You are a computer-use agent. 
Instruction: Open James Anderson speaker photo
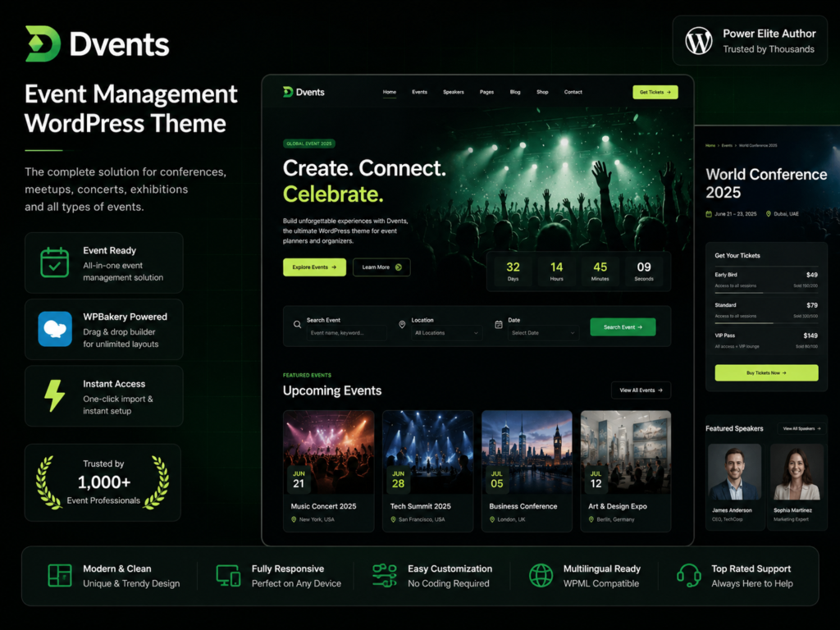734,472
